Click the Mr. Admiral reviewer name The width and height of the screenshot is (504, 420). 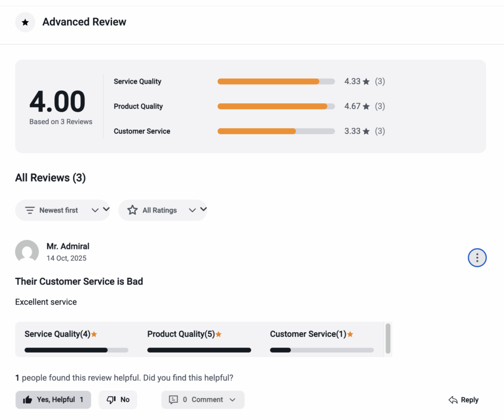coord(68,246)
